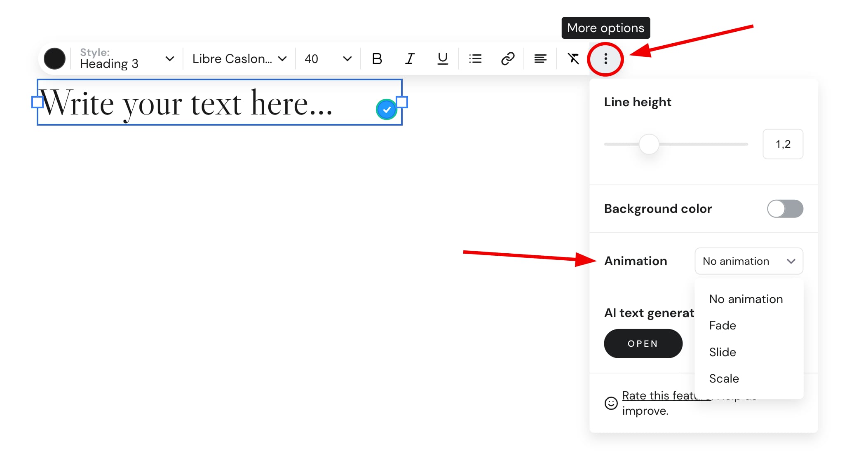The image size is (868, 453).
Task: Open the More options menu
Action: 605,58
